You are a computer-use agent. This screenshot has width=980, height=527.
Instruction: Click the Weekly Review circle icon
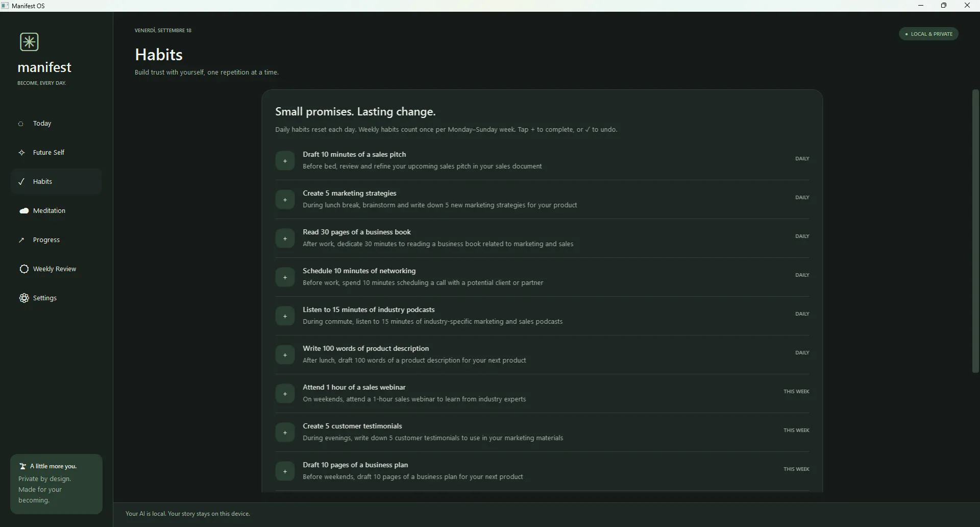(x=24, y=269)
